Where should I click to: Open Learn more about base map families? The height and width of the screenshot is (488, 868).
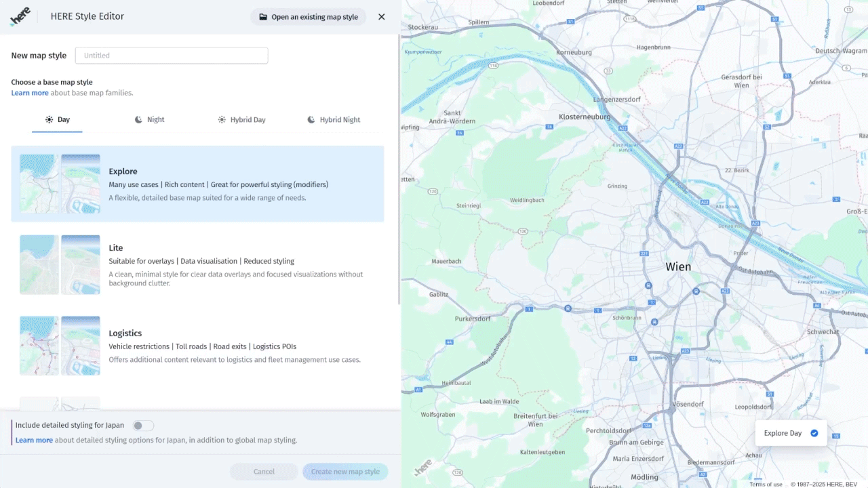tap(30, 93)
